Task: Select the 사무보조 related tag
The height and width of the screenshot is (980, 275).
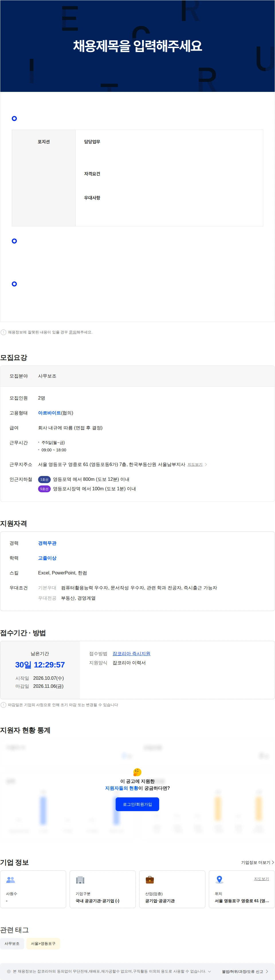Action: [x=12, y=943]
